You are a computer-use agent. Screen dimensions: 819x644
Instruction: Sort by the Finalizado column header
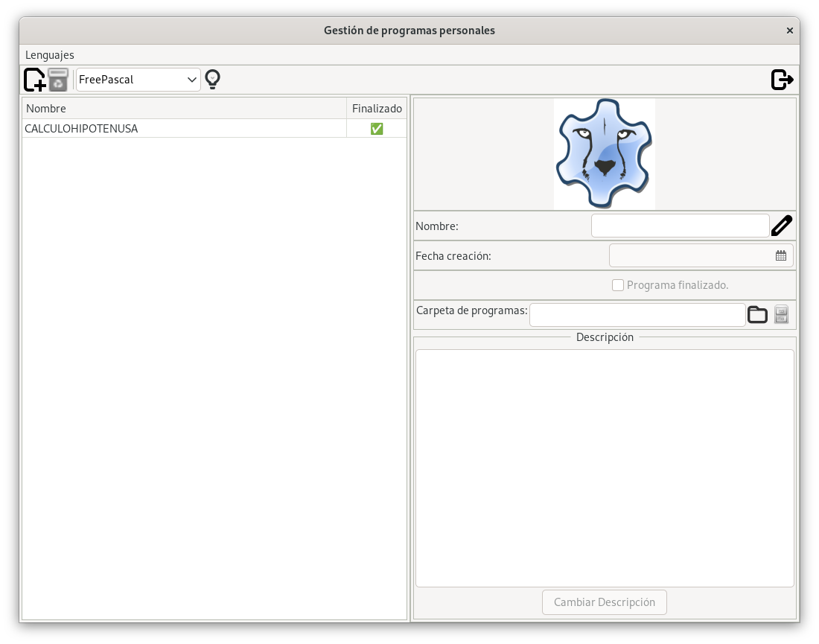377,108
